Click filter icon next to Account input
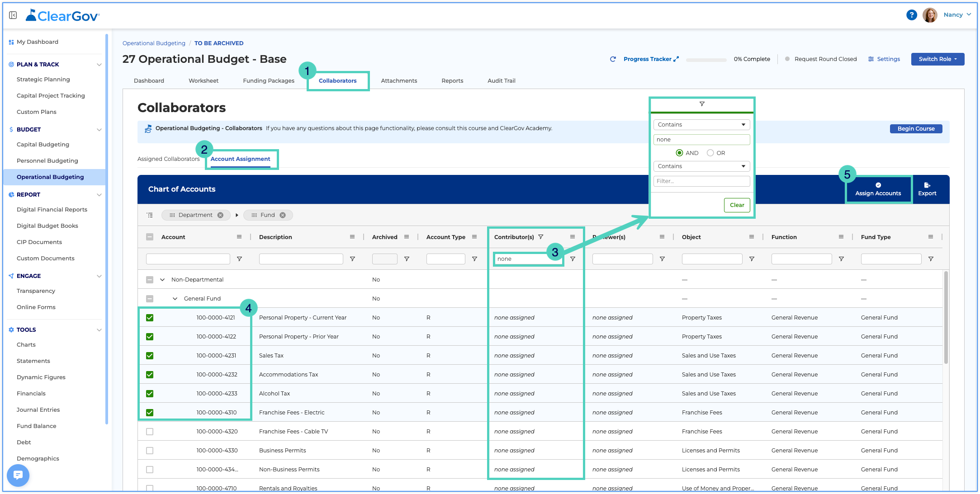The height and width of the screenshot is (494, 980). point(239,259)
